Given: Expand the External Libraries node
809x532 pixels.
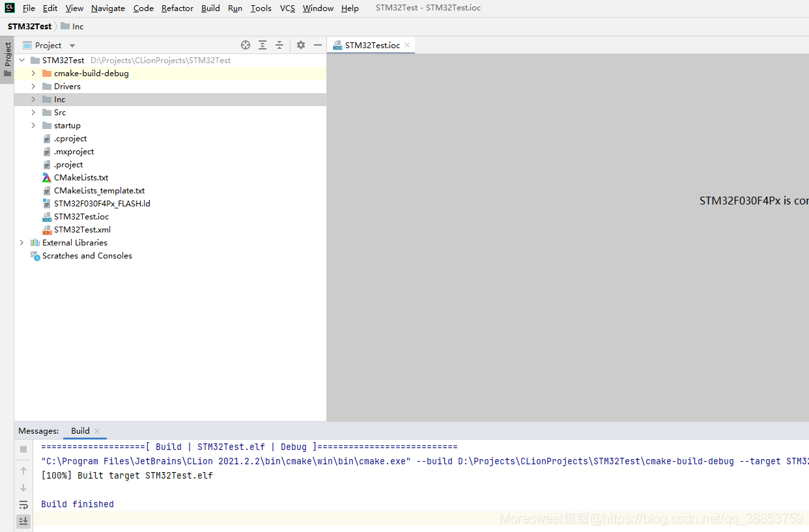Looking at the screenshot, I should [x=21, y=242].
